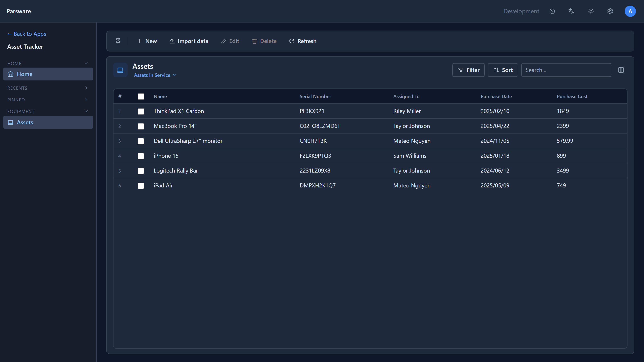Open the Assets in Service view dropdown
644x362 pixels.
pyautogui.click(x=155, y=75)
